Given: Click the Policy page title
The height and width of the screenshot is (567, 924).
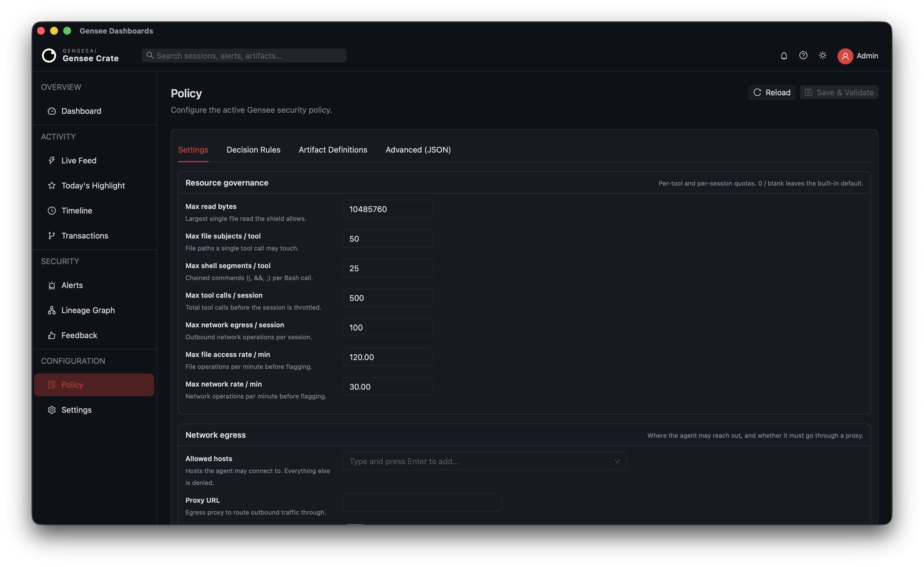Looking at the screenshot, I should tap(186, 93).
